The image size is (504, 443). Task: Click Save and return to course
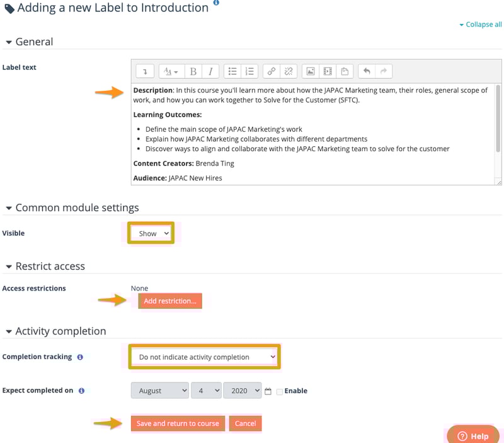178,423
